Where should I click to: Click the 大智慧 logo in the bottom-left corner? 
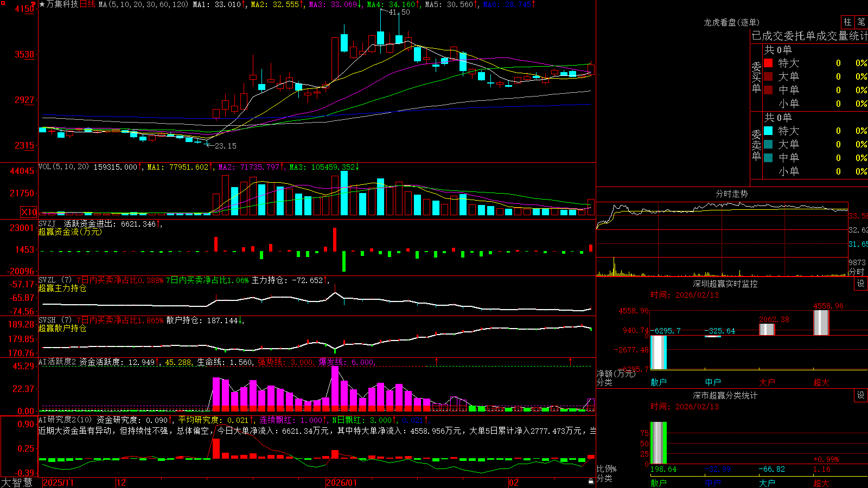(17, 483)
